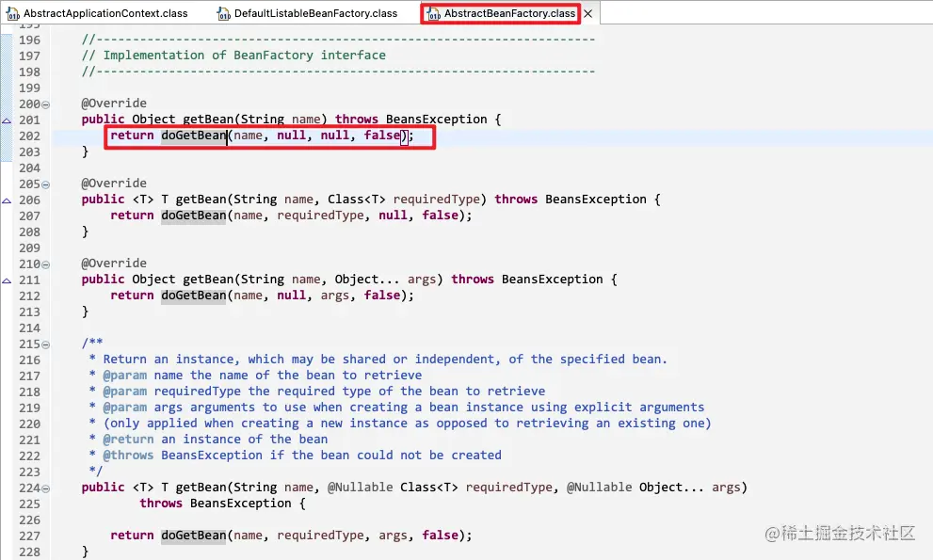Click line number 227 in gutter
Screen dimensions: 933x560
click(x=30, y=536)
